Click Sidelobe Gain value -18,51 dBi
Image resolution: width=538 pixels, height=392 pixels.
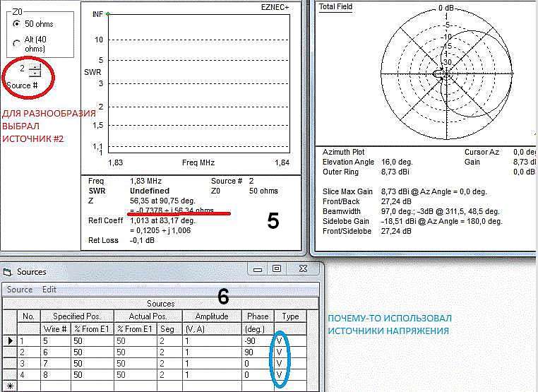(x=398, y=221)
